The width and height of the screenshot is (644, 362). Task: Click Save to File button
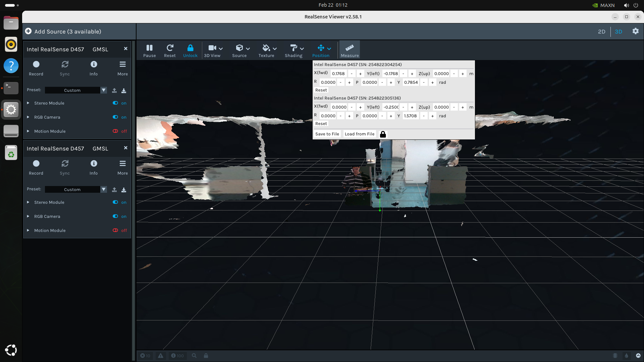point(327,134)
